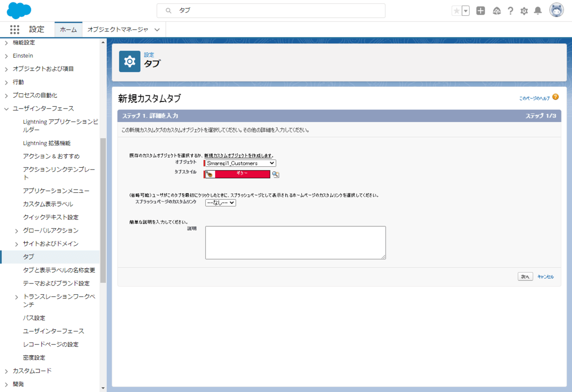Viewport: 572px width, 392px height.
Task: Open global actions plus icon
Action: point(480,10)
